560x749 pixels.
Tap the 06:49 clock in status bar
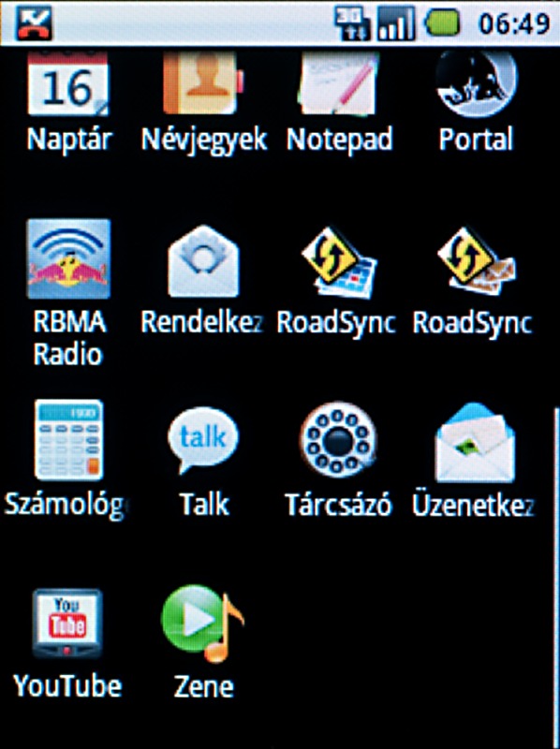click(514, 24)
